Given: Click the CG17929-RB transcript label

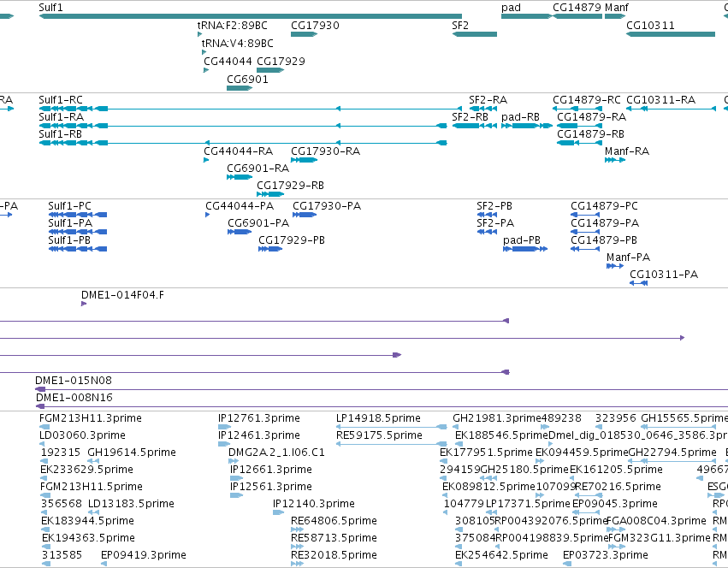Looking at the screenshot, I should 291,186.
